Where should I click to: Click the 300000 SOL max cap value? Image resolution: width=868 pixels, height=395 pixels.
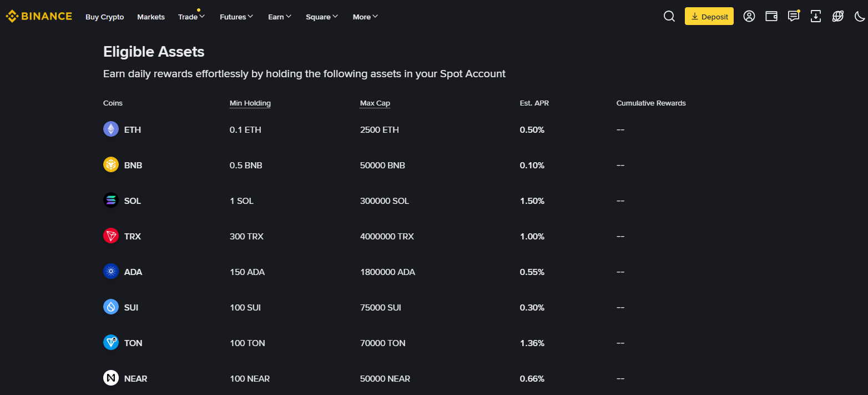385,201
